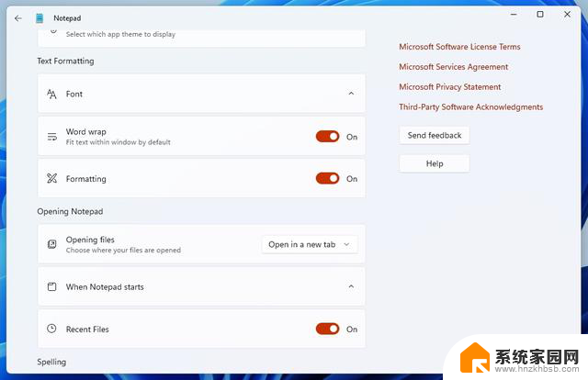588x380 pixels.
Task: Open Microsoft Software License Terms link
Action: pos(459,47)
